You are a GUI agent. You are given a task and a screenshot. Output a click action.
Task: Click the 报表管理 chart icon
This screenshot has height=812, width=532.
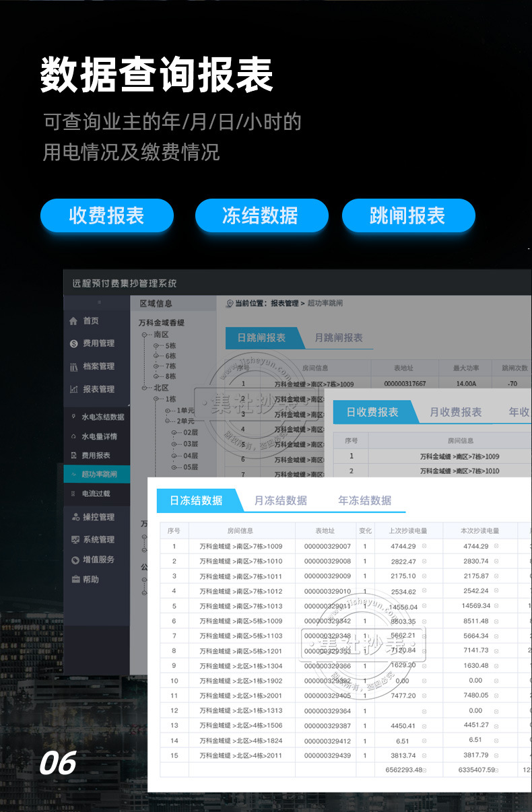74,389
